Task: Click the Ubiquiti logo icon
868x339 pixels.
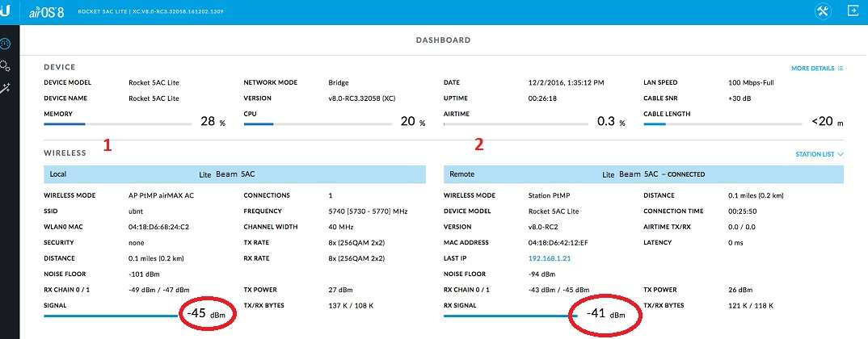Action: coord(8,11)
